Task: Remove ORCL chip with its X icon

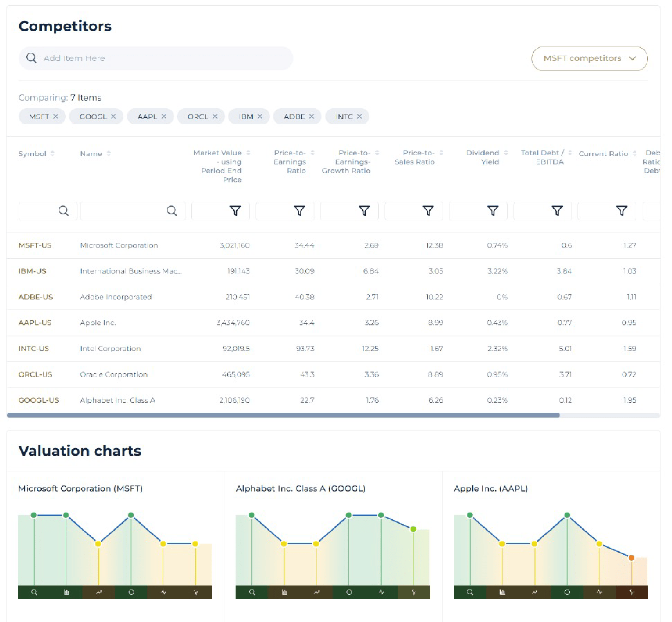Action: [215, 116]
